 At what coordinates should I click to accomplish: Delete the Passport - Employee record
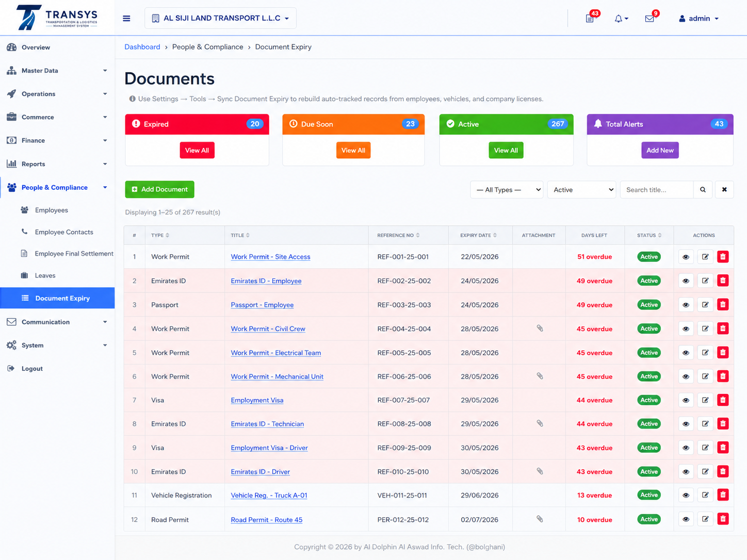(x=723, y=305)
